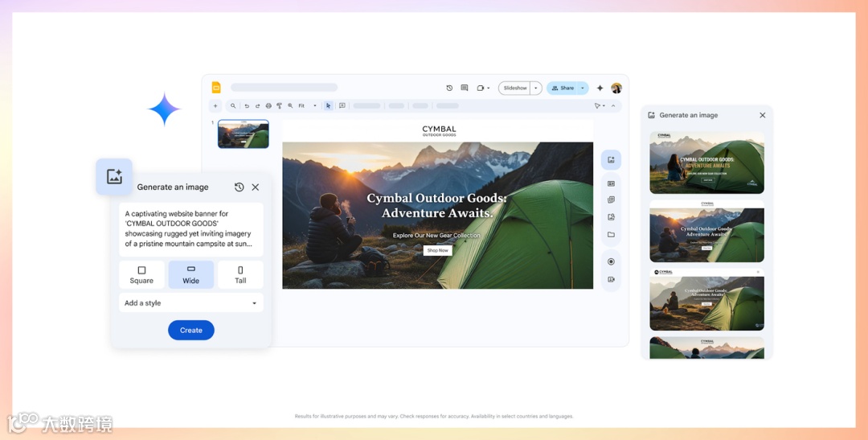Screen dimensions: 868x440
Task: Open the image search side panel icon
Action: [611, 217]
